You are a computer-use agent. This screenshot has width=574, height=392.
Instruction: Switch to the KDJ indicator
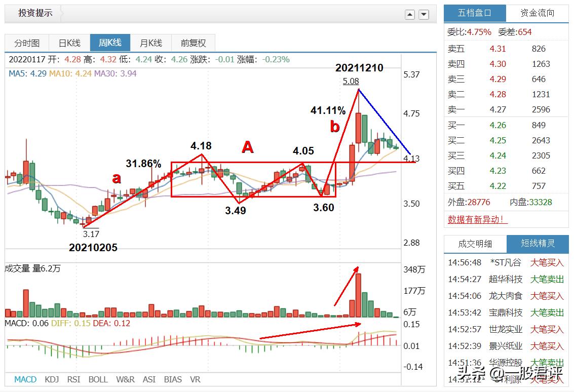tap(52, 379)
